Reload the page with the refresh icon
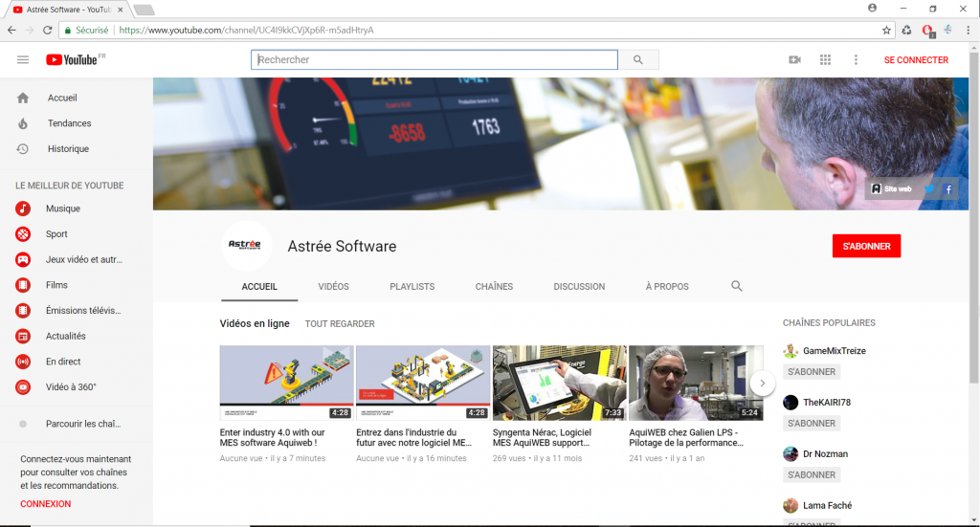 [x=48, y=30]
